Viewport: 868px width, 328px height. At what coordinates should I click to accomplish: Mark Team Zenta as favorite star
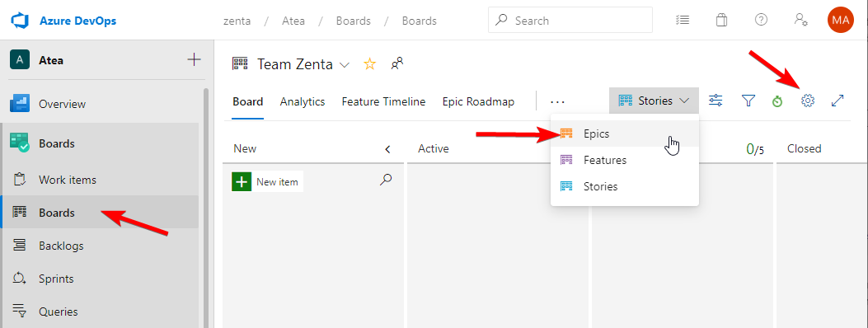[x=369, y=64]
